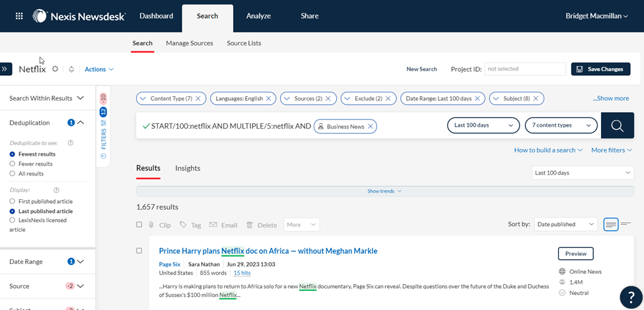
Task: Remove the Business News tag from query
Action: pos(370,126)
